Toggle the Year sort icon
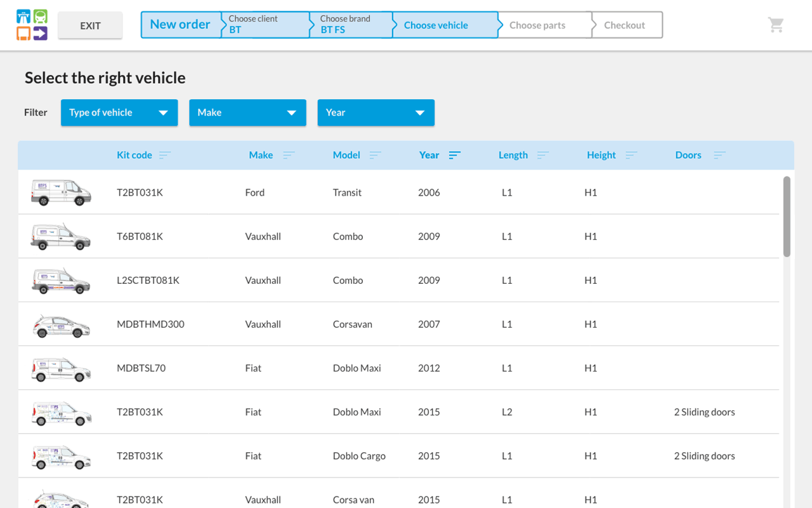The image size is (812, 508). (x=455, y=155)
